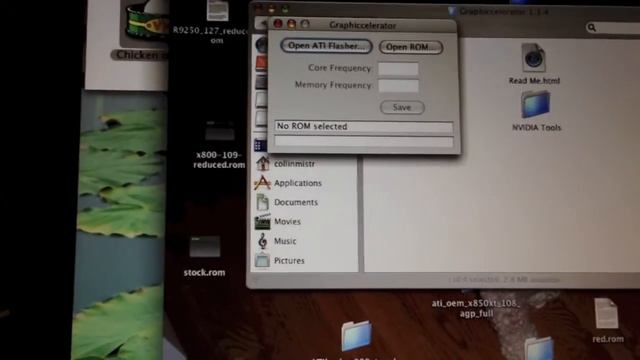Click the ati_oem_x850xt_108_agp_full desktop label

pyautogui.click(x=476, y=308)
